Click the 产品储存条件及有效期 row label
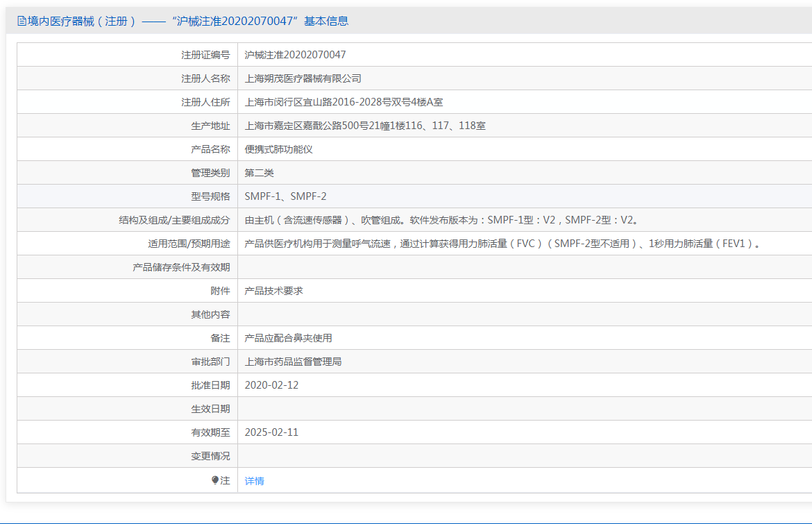 pos(181,267)
